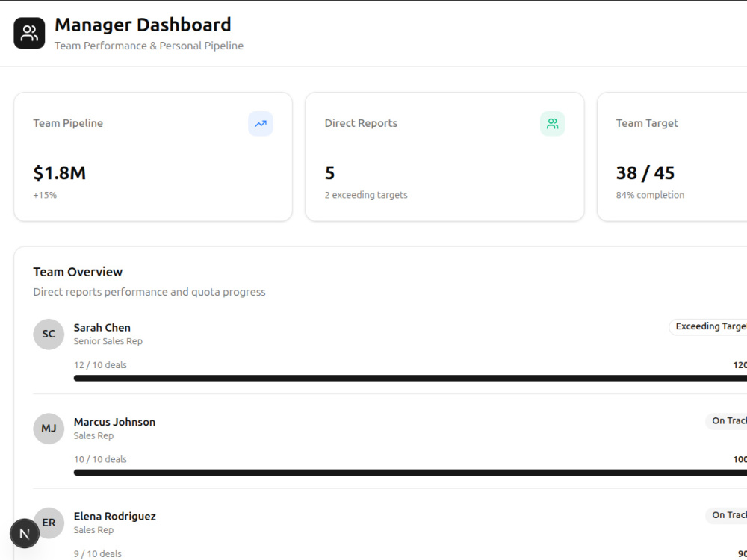Click the Team Pipeline trending-up arrow icon

click(x=261, y=124)
